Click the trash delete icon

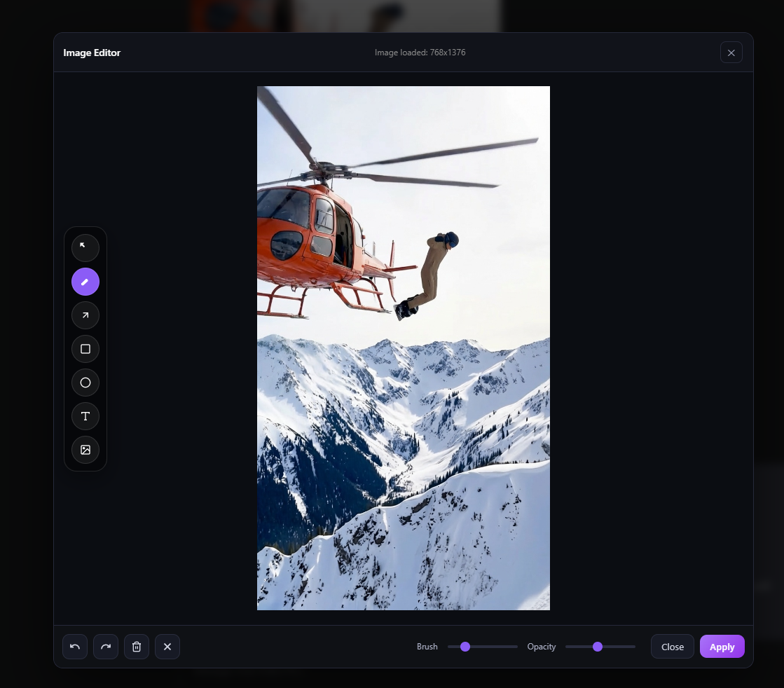tap(137, 647)
